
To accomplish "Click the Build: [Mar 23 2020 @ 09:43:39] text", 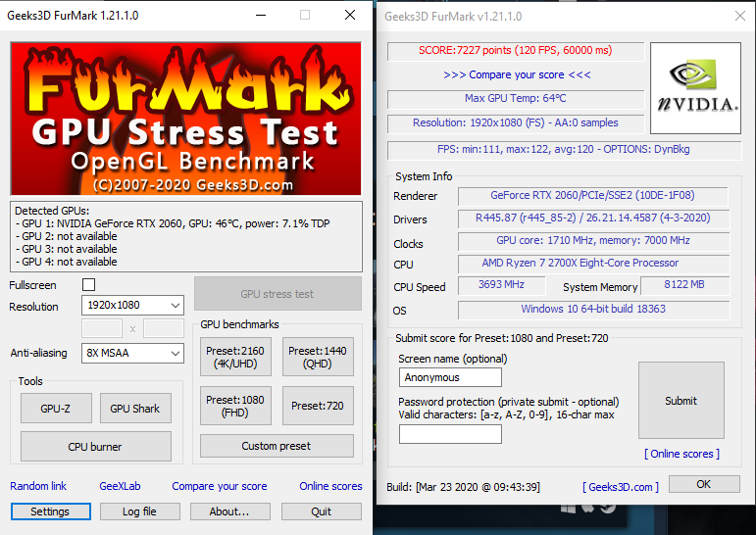I will point(463,487).
